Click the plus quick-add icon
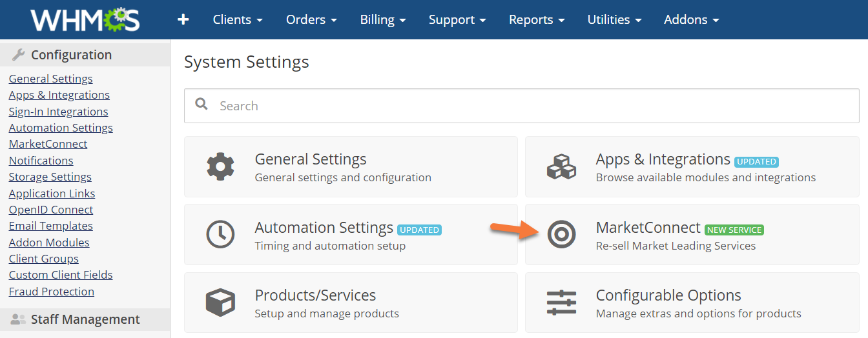The image size is (868, 338). click(183, 20)
